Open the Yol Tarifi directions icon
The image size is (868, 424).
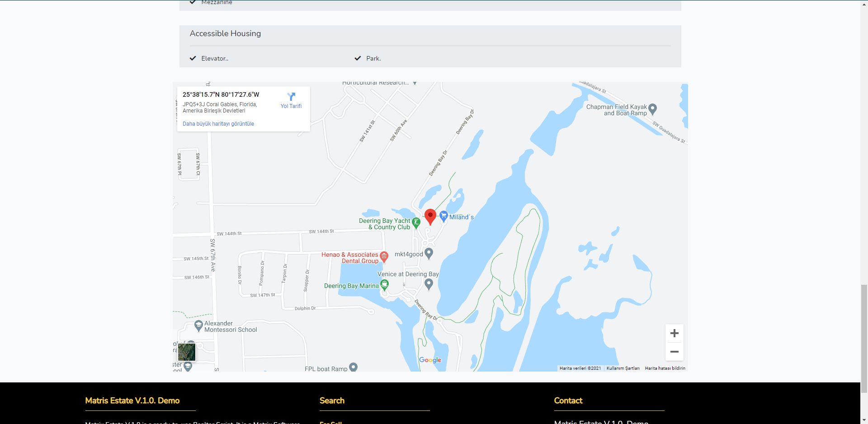pos(291,97)
